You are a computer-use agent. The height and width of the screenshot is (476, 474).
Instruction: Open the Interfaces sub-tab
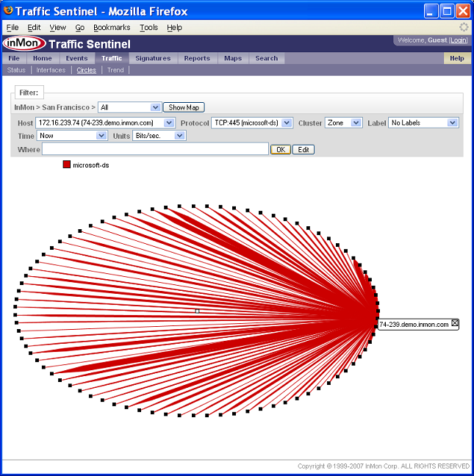[x=51, y=70]
